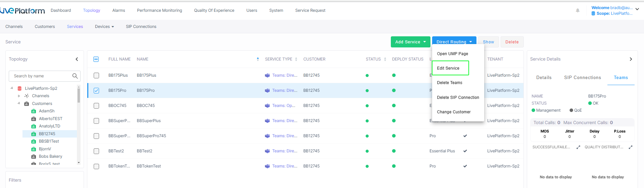The width and height of the screenshot is (644, 188).
Task: Expand Service Details panel with right chevron
Action: pyautogui.click(x=631, y=59)
